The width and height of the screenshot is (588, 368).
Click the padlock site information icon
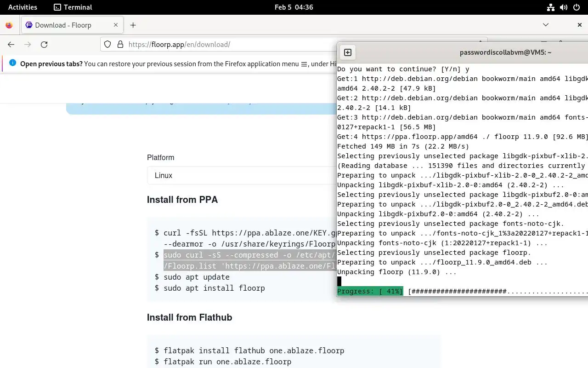[x=120, y=45]
